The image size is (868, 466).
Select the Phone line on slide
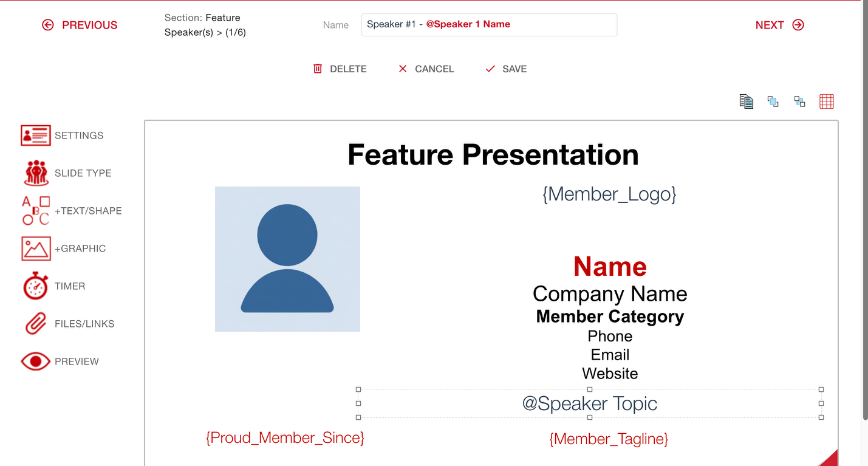pyautogui.click(x=610, y=336)
